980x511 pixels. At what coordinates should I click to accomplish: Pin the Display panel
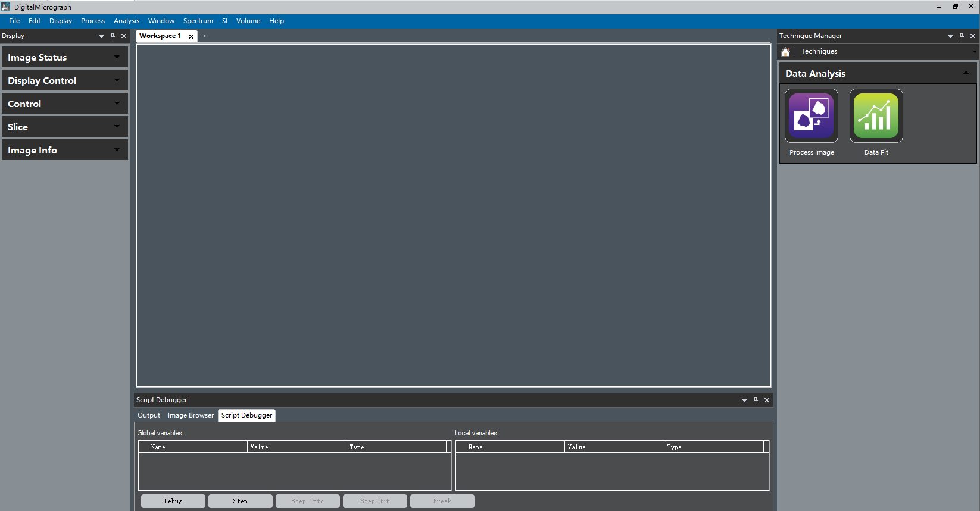(113, 36)
